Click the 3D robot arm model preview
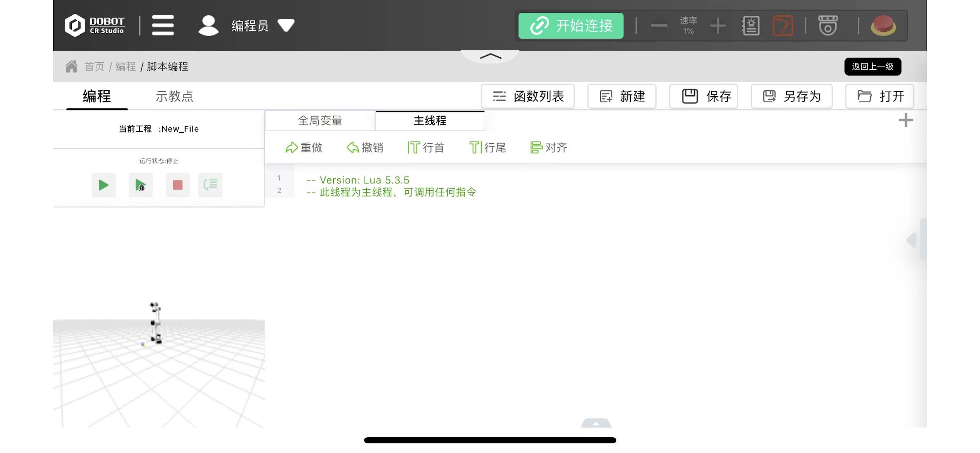Viewport: 980px width, 453px height. coord(155,323)
